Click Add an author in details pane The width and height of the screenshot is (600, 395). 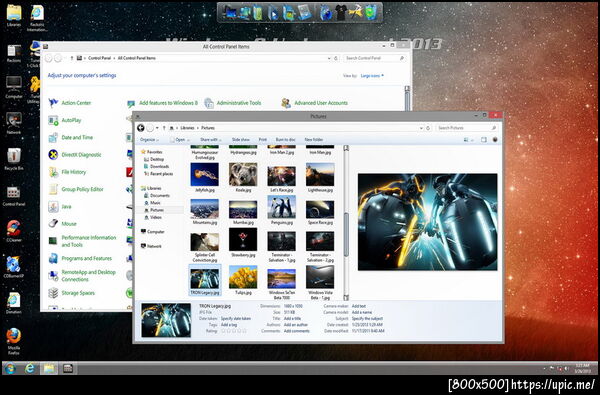(296, 325)
